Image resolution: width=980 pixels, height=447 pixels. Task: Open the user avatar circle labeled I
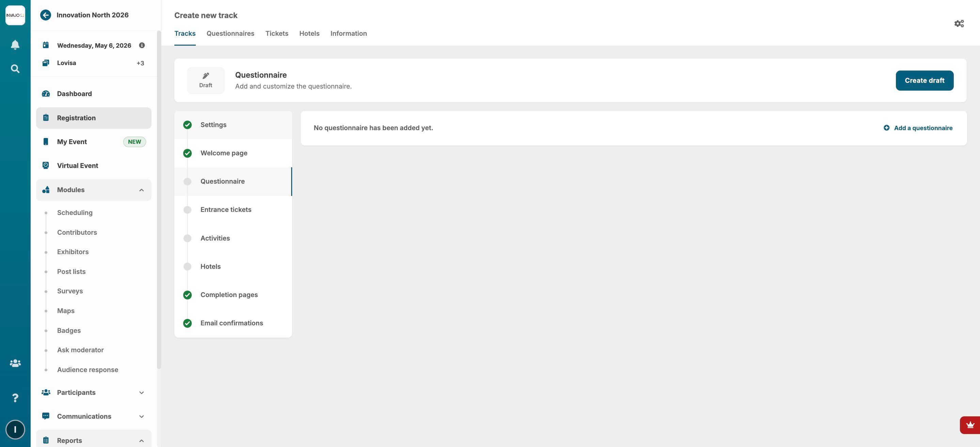15,430
